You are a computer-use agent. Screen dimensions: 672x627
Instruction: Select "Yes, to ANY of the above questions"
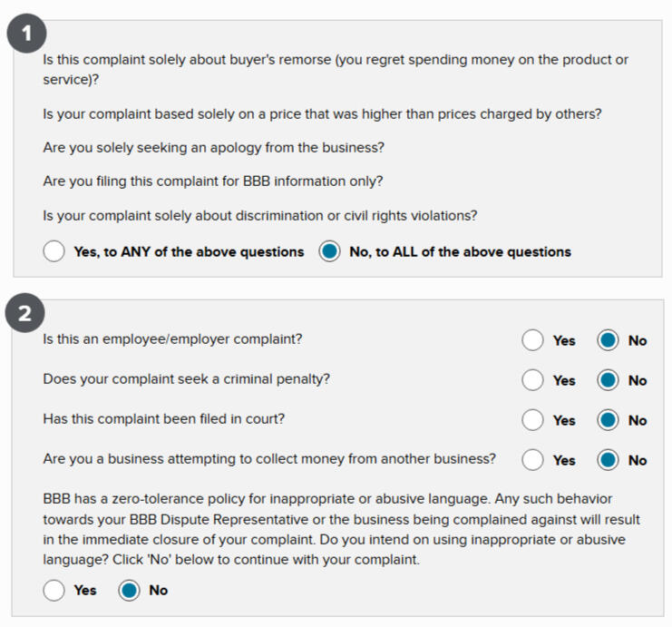pyautogui.click(x=54, y=251)
